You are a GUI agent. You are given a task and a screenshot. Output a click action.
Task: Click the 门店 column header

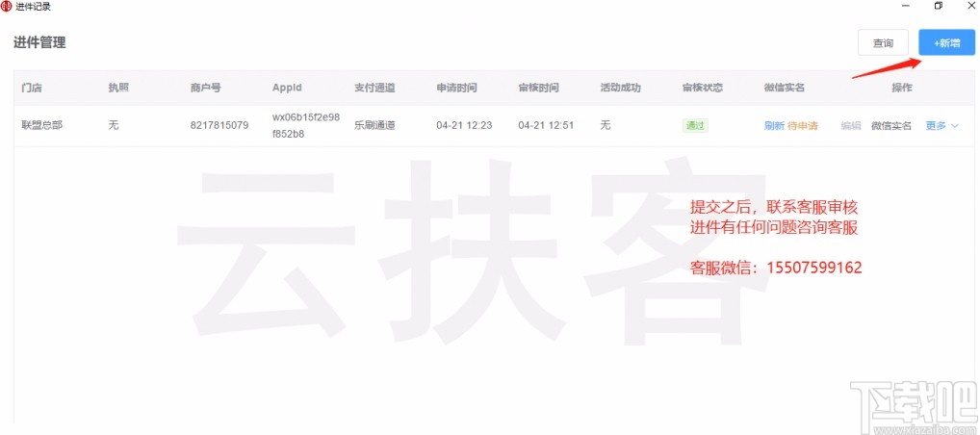pyautogui.click(x=31, y=88)
